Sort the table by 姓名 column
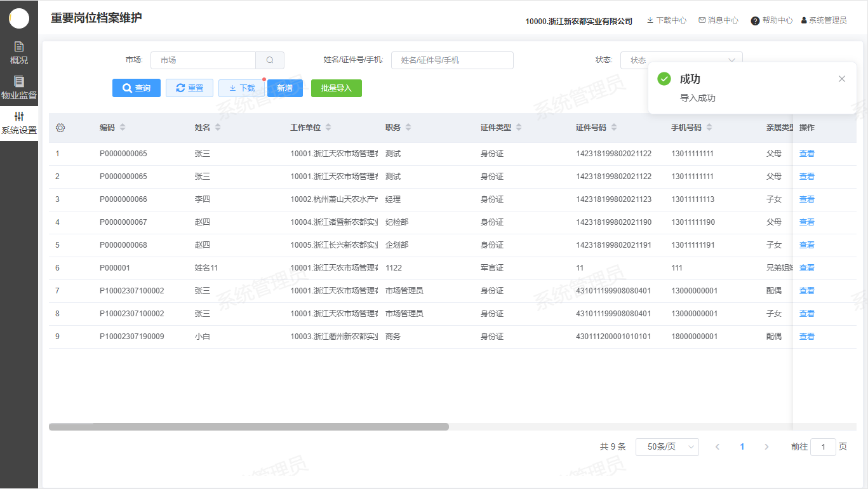868x489 pixels. coord(218,128)
